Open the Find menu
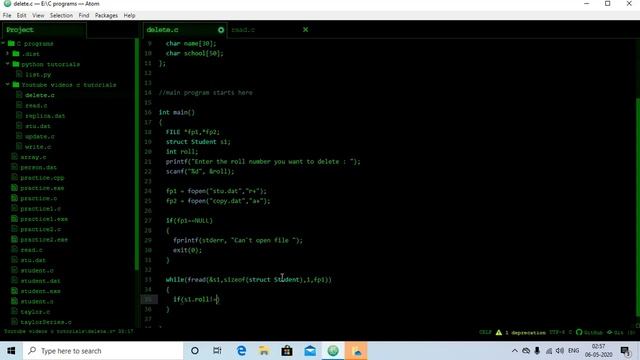This screenshot has width=640, height=360. click(x=84, y=16)
